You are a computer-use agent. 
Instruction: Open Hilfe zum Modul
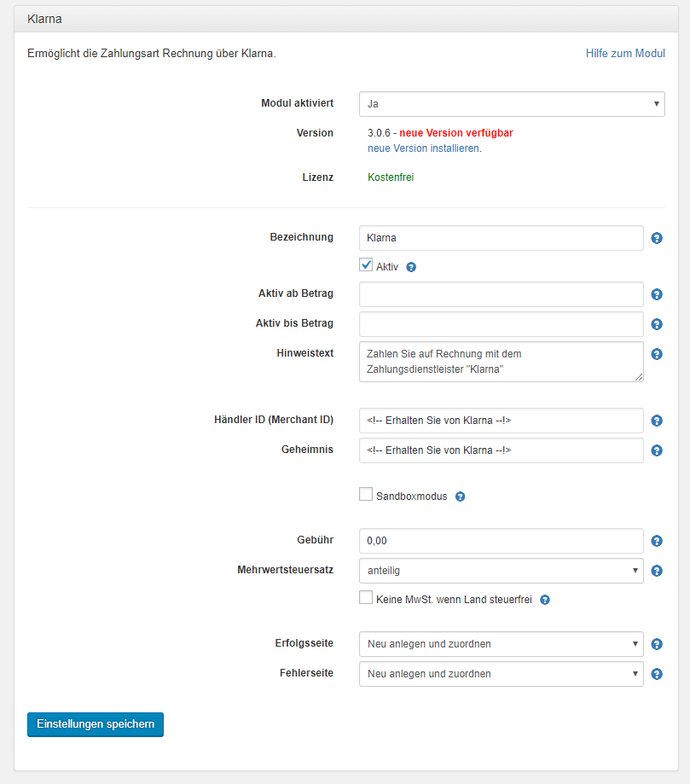click(x=624, y=53)
